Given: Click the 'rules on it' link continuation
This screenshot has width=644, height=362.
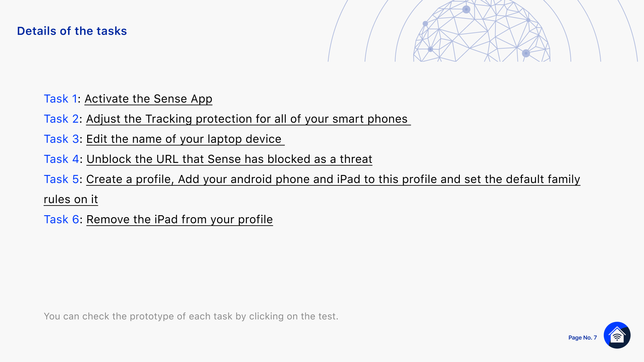Looking at the screenshot, I should [71, 199].
